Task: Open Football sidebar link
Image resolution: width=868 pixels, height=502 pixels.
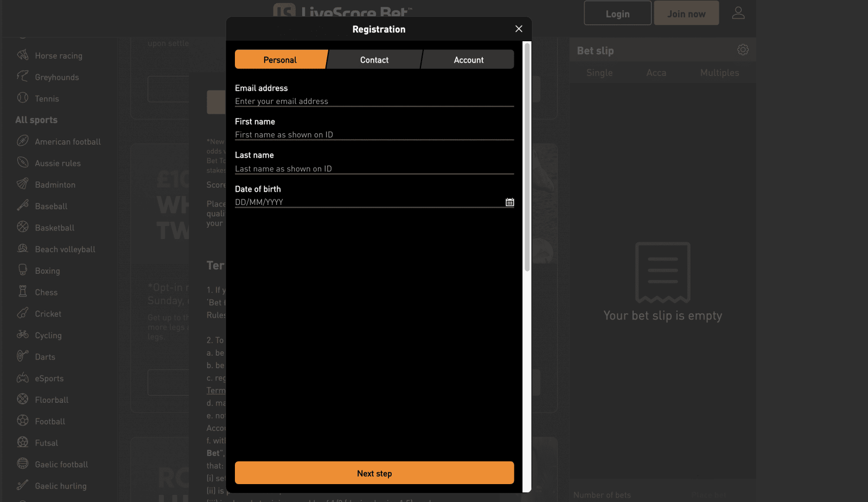Action: [50, 421]
